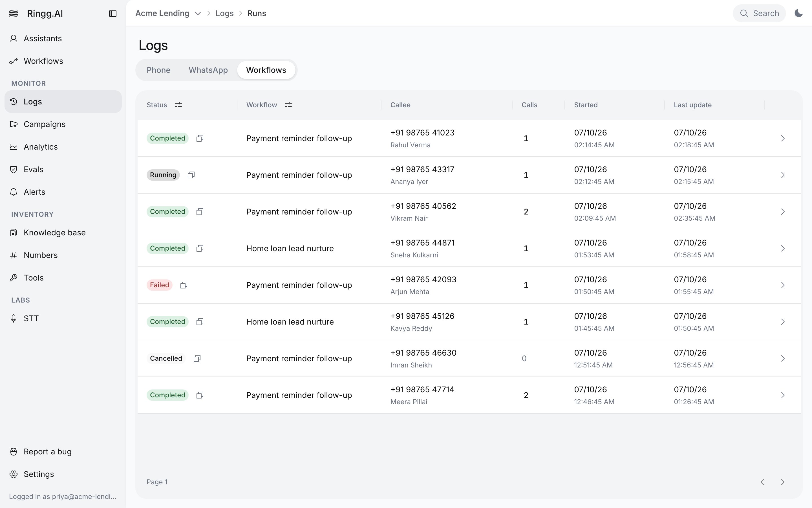Copy the run ID for Ananya Iyer's Running row
Image resolution: width=812 pixels, height=508 pixels.
point(191,175)
